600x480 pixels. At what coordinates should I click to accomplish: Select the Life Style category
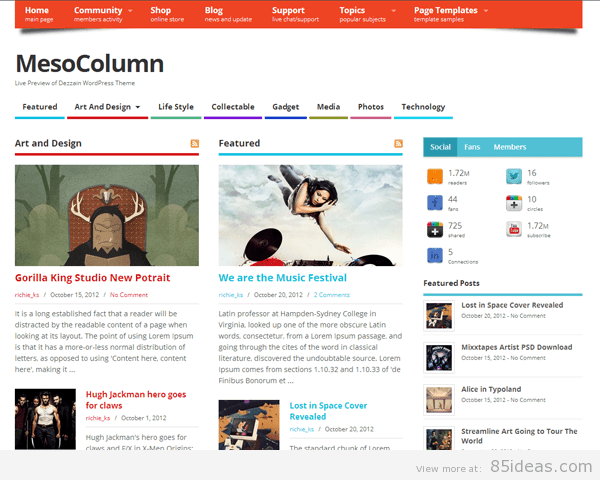176,107
